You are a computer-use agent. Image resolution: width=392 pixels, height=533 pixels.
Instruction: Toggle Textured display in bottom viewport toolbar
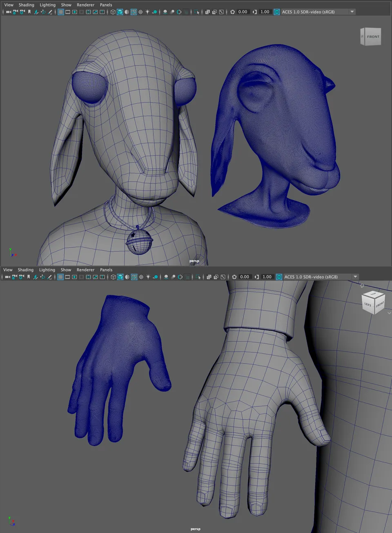pos(141,277)
